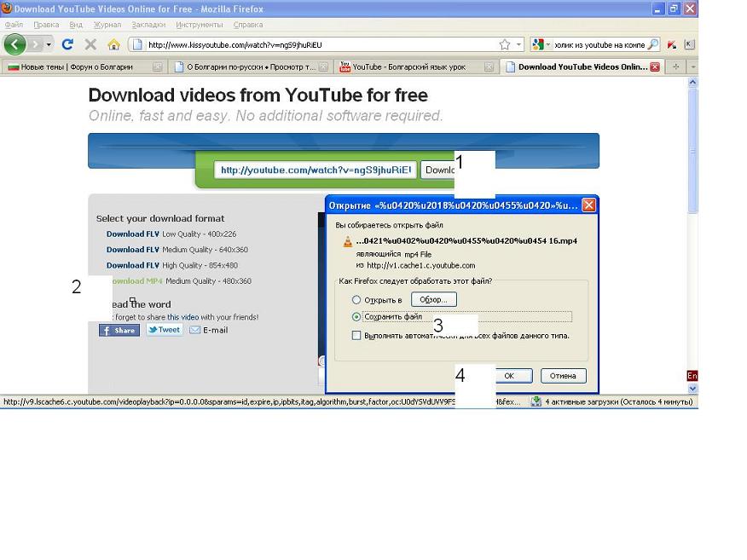Click the Firefox logo in the title bar
This screenshot has height=560, width=747.
6,8
